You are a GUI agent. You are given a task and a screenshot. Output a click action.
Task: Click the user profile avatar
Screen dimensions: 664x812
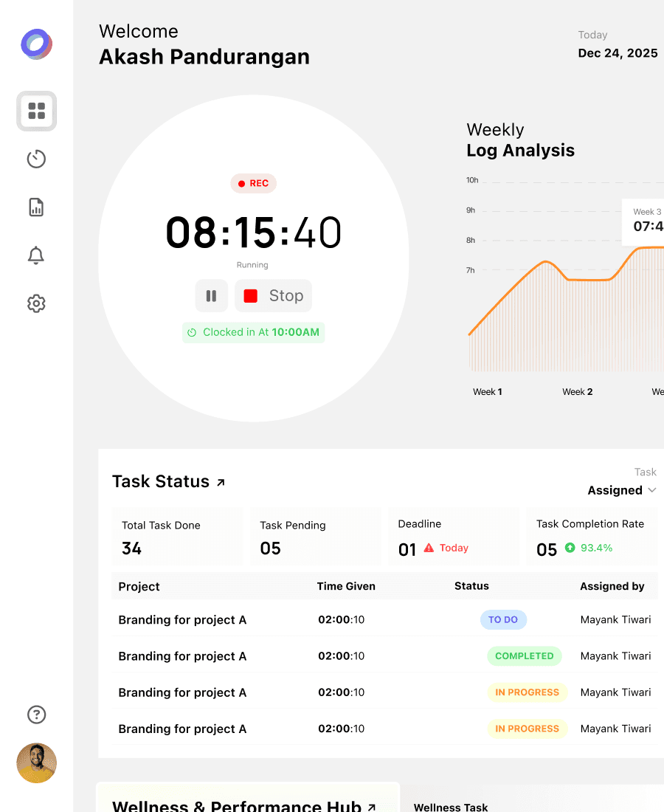tap(36, 763)
